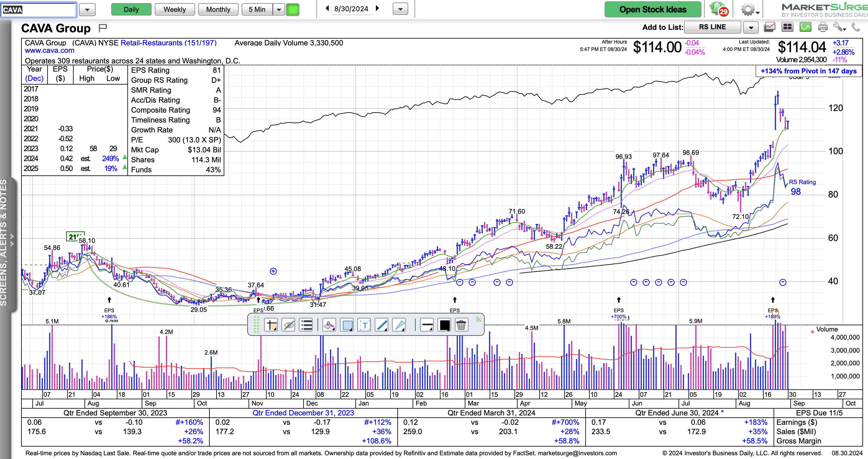
Task: Select the trash delete drawing tool
Action: click(x=461, y=325)
